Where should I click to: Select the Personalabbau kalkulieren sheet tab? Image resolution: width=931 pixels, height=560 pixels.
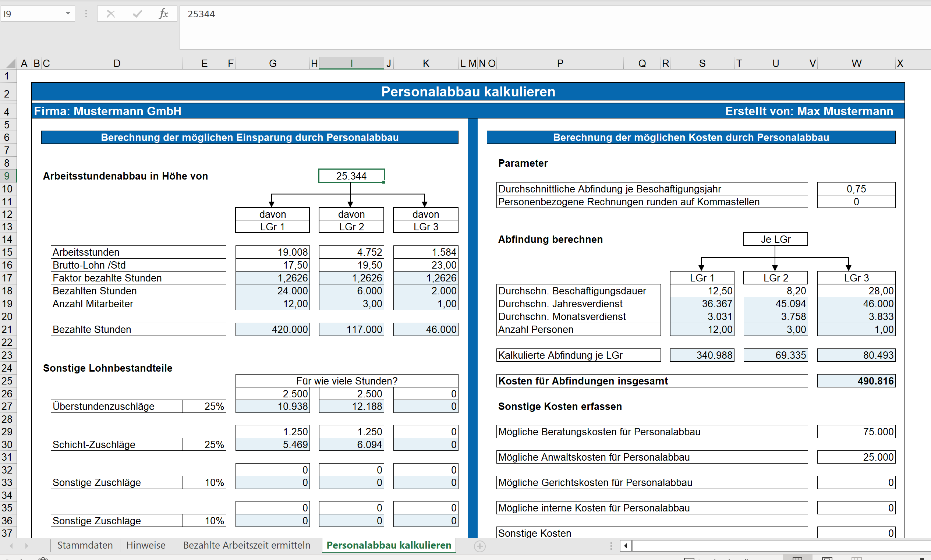point(389,545)
